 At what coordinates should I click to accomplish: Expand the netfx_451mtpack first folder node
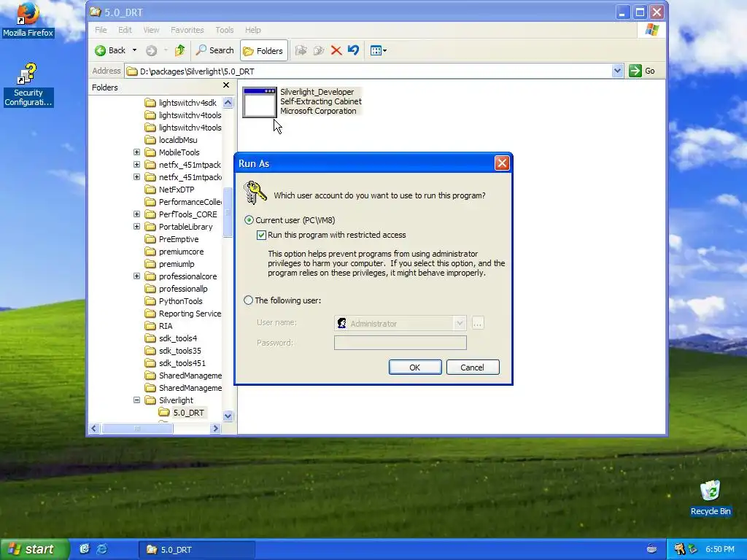(136, 165)
